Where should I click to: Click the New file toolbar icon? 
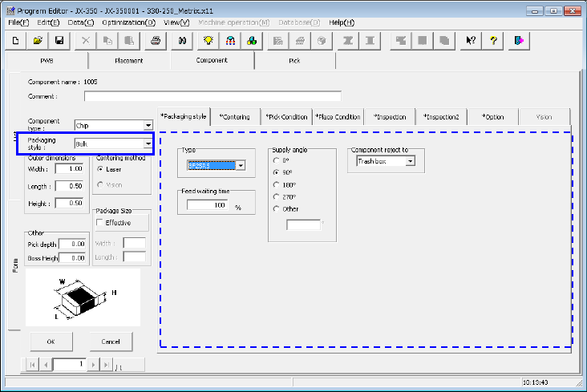[17, 40]
